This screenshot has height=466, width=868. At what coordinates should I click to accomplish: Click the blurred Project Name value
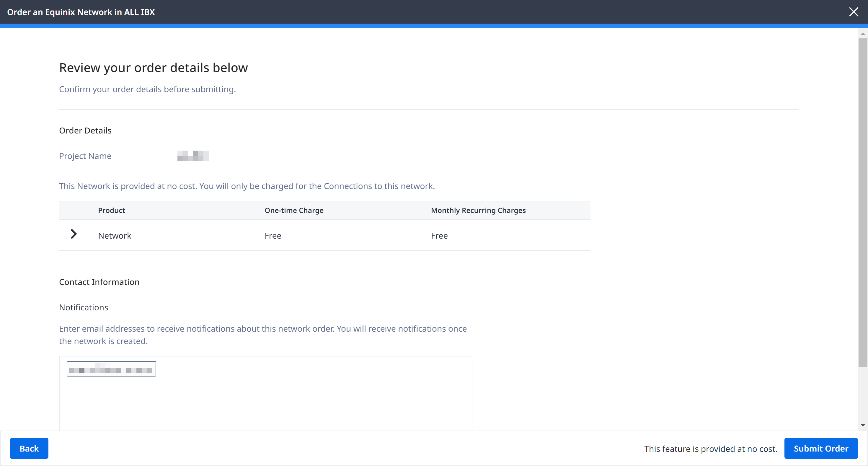193,156
